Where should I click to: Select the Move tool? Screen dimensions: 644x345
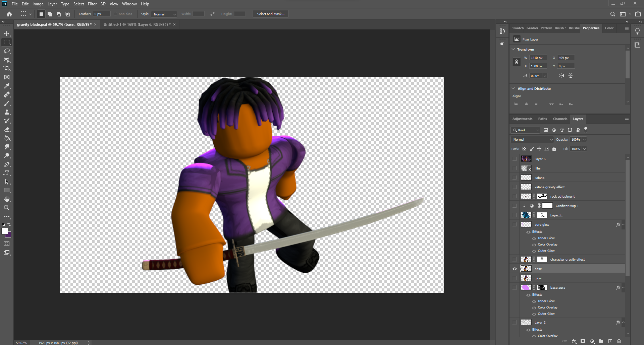click(x=7, y=33)
